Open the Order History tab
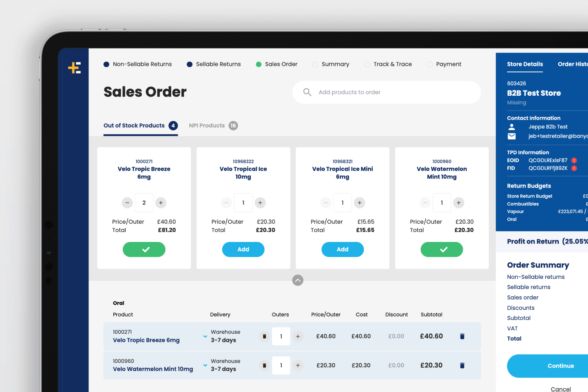This screenshot has height=392, width=588. [573, 64]
